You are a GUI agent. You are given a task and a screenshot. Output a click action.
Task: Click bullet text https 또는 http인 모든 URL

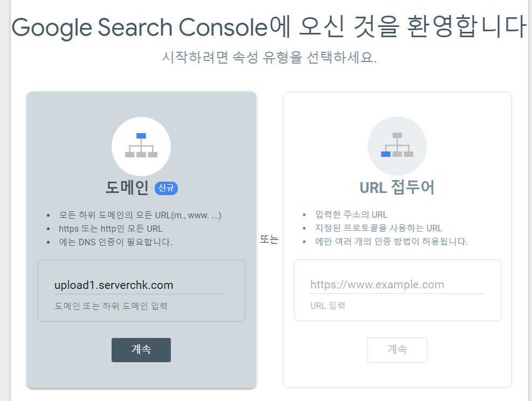110,229
